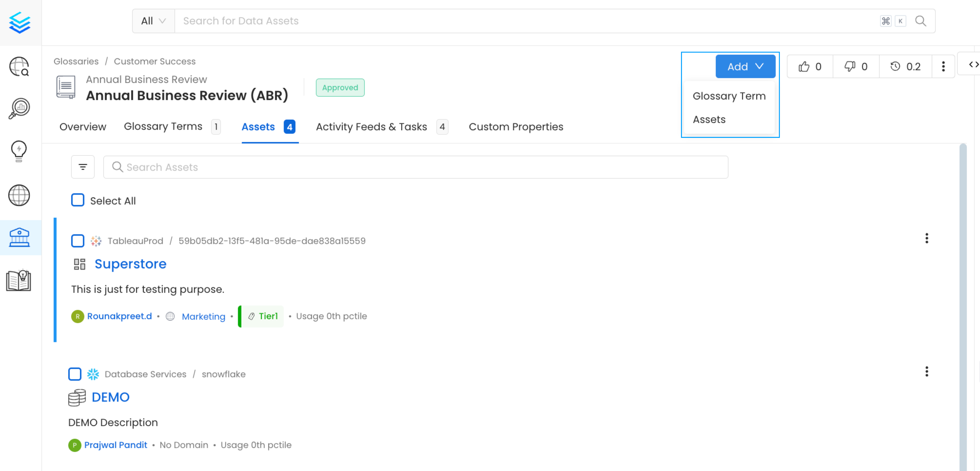This screenshot has height=471, width=980.
Task: Click Assets option in Add dropdown menu
Action: pos(709,119)
